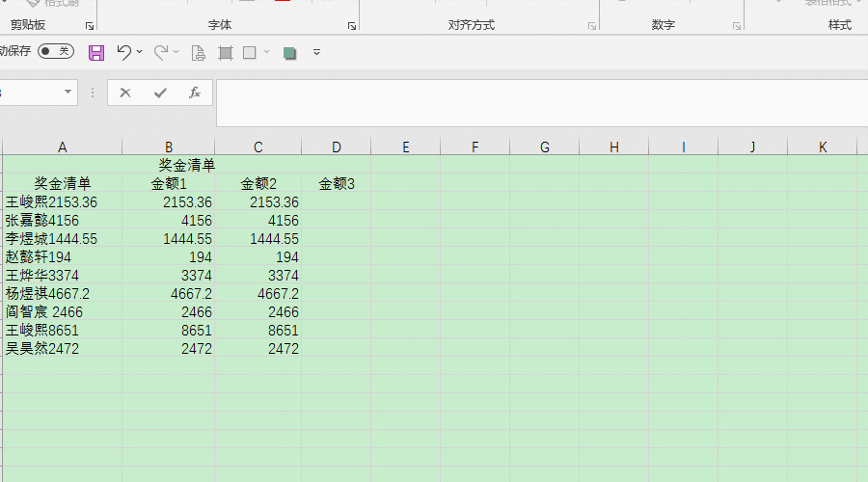Select column J header

tap(753, 147)
